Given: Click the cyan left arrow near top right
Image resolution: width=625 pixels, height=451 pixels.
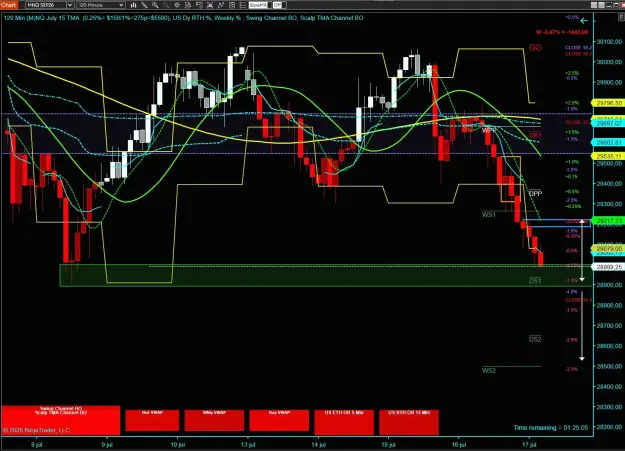Looking at the screenshot, I should point(584,21).
